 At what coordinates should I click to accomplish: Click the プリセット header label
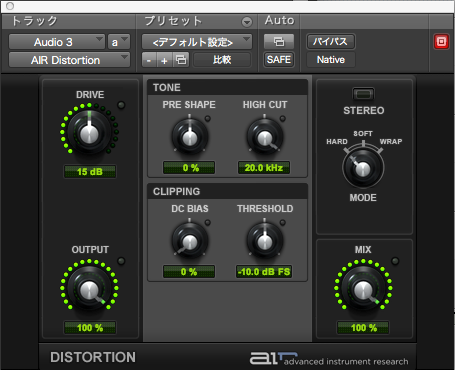[x=173, y=21]
